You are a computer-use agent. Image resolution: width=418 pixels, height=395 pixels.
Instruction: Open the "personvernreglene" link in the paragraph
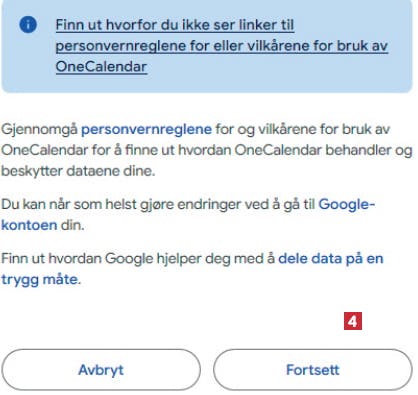click(x=146, y=129)
